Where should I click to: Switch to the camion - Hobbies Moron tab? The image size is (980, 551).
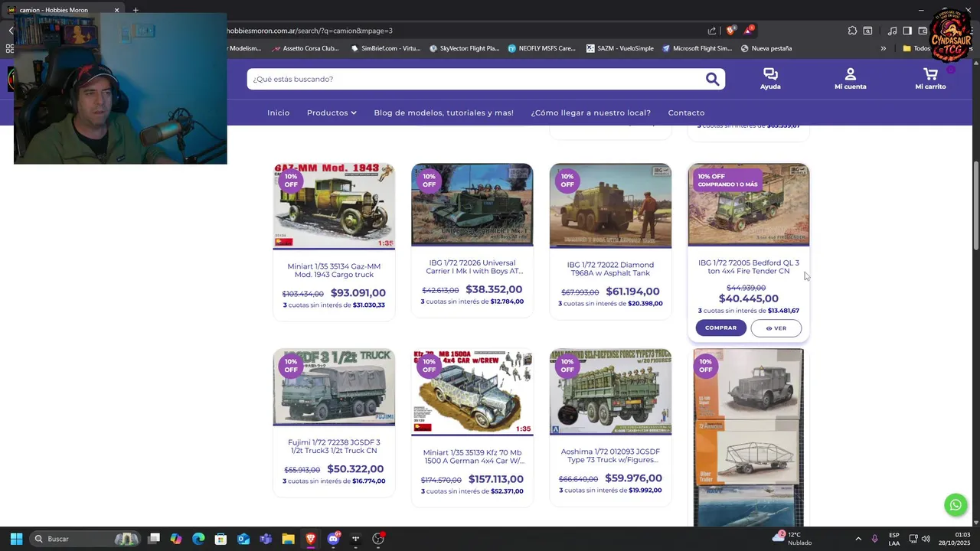coord(61,10)
